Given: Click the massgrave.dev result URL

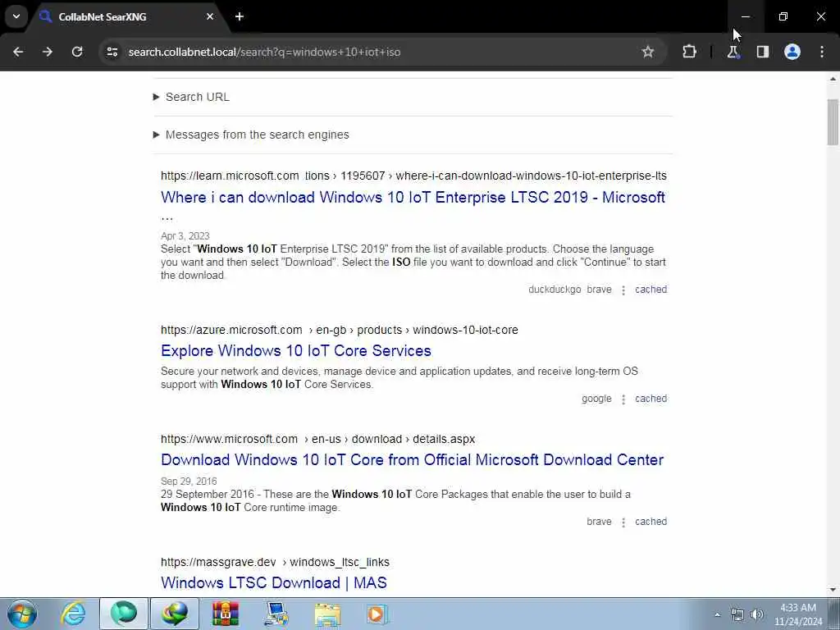Looking at the screenshot, I should click(x=275, y=562).
